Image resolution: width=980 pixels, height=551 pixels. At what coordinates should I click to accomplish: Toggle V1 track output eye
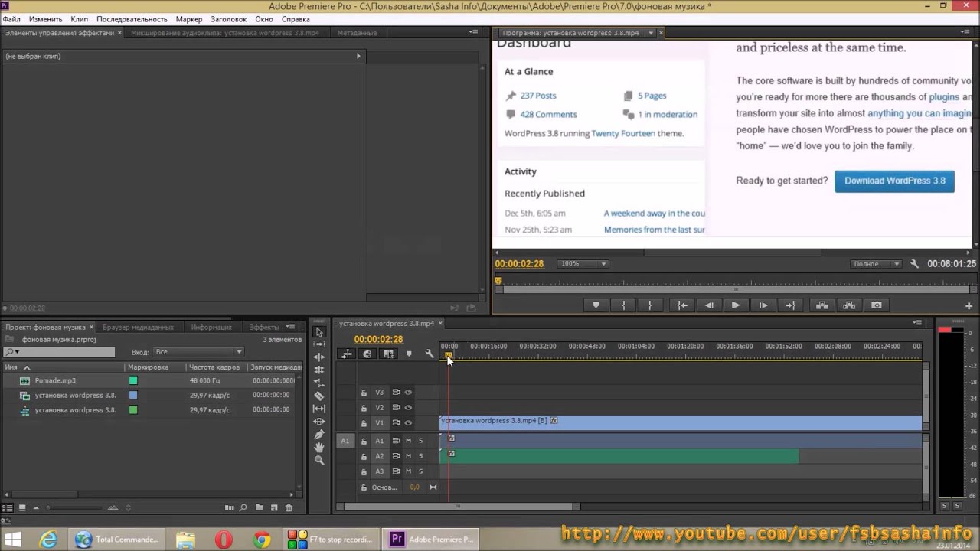pyautogui.click(x=408, y=423)
